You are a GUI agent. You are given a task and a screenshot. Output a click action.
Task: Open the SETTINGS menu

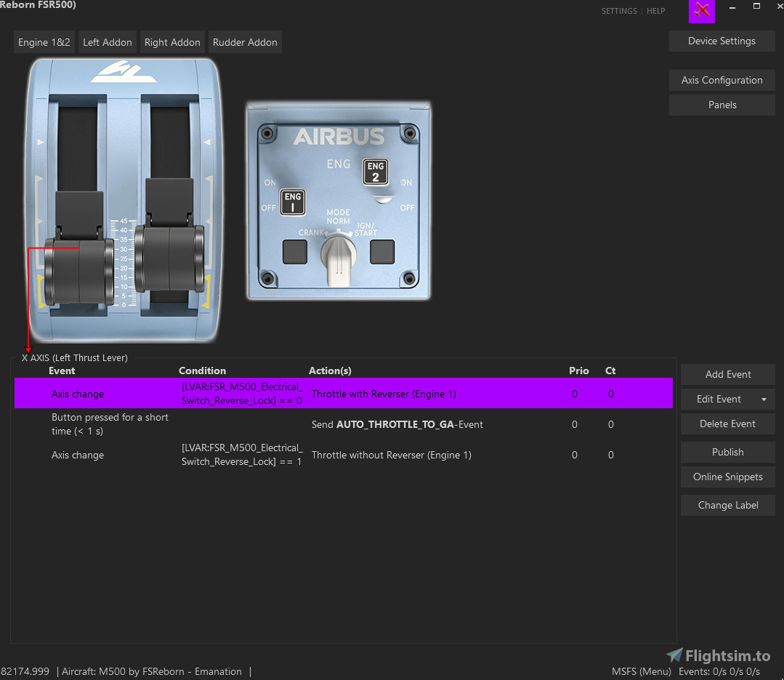[619, 11]
